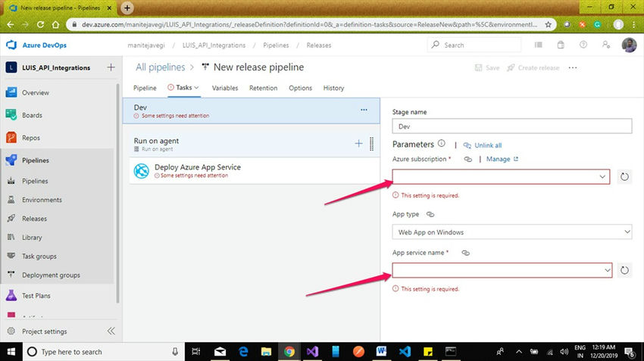Click the All pipelines link
Image resolution: width=644 pixels, height=361 pixels.
160,67
